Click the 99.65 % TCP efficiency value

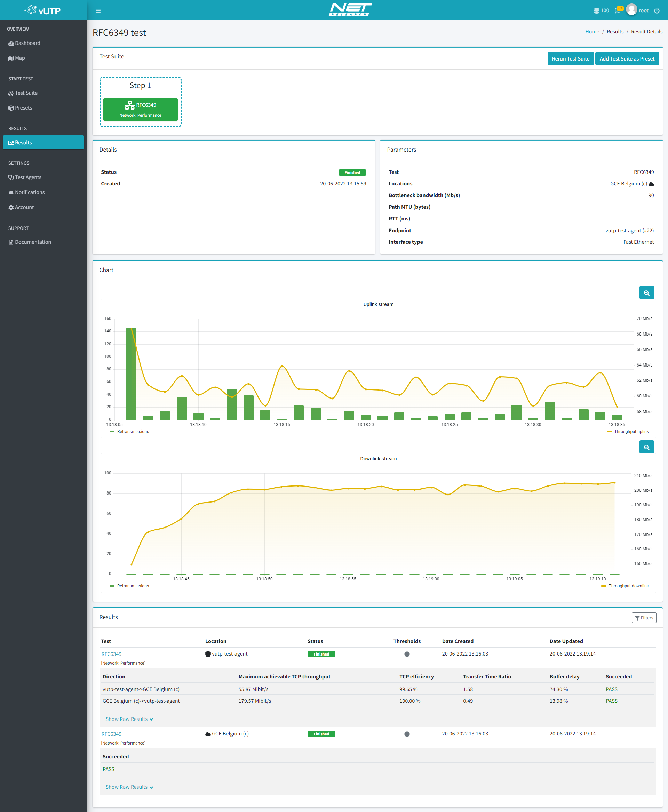tap(408, 689)
